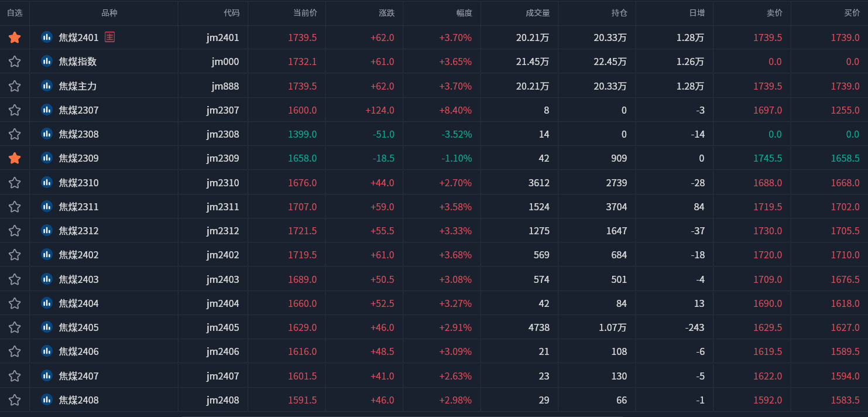This screenshot has height=417, width=868.
Task: Open the chart icon of 焦煤2310
Action: (47, 182)
